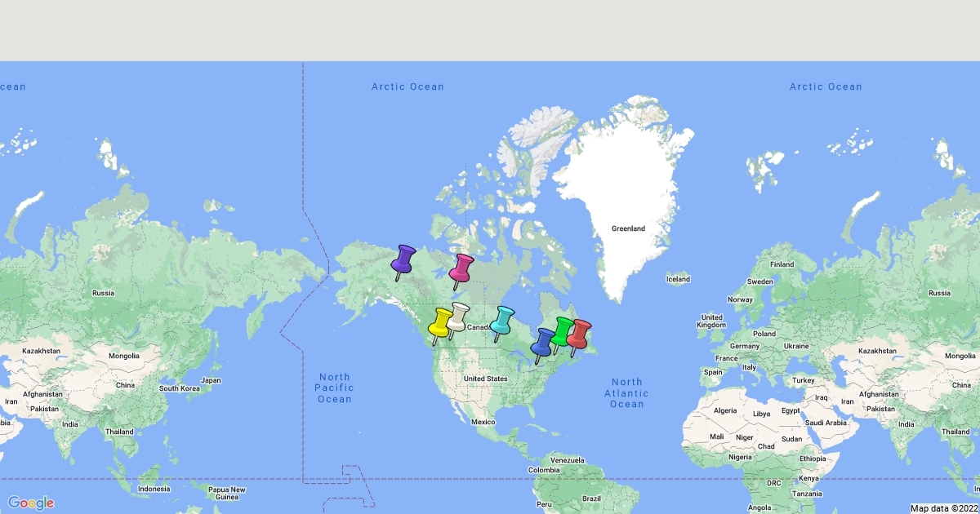
Task: Click the purple pushpin in northwest Canada
Action: coord(403,259)
